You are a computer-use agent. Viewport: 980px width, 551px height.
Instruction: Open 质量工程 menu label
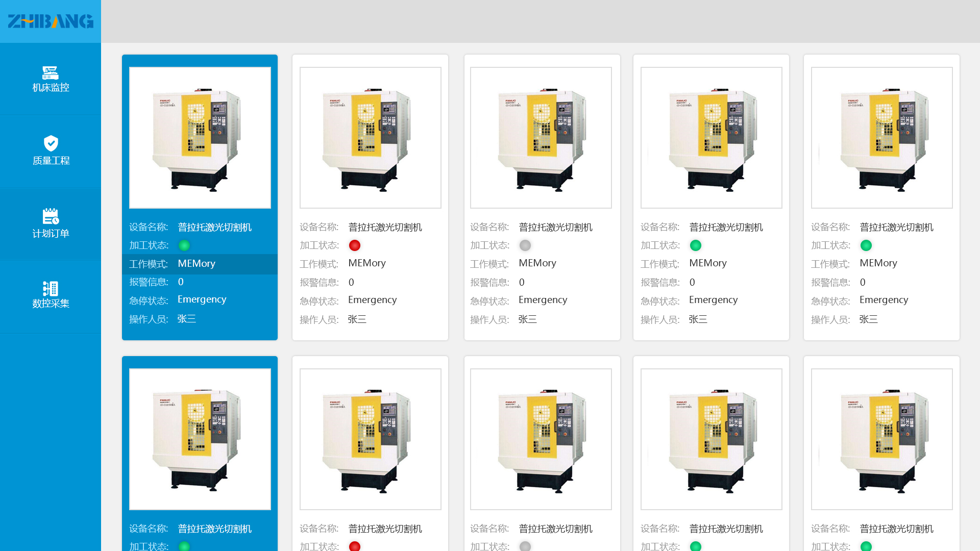tap(51, 161)
